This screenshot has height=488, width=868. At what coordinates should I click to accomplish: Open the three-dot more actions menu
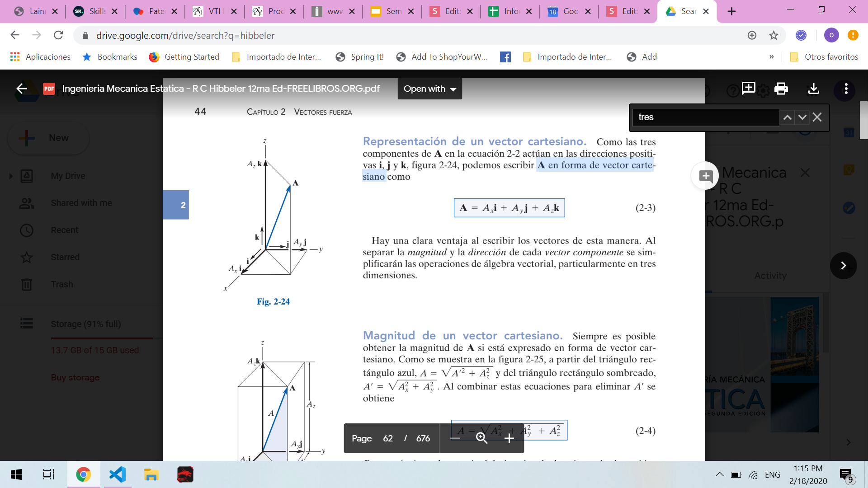tap(846, 89)
